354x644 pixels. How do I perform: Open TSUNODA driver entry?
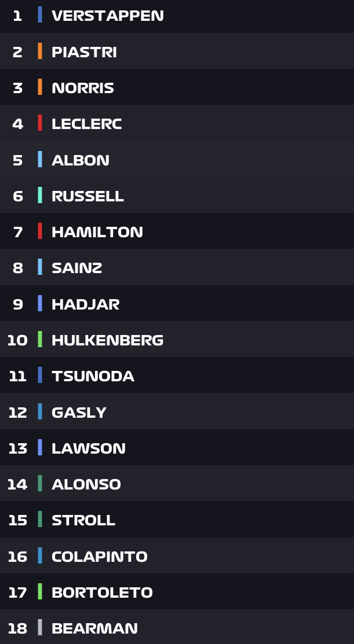(x=93, y=376)
